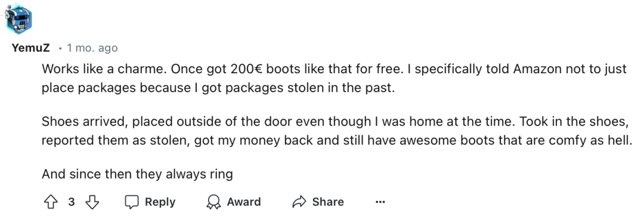Click the Award ribbon icon
Screen dimensions: 644x216
(x=213, y=202)
